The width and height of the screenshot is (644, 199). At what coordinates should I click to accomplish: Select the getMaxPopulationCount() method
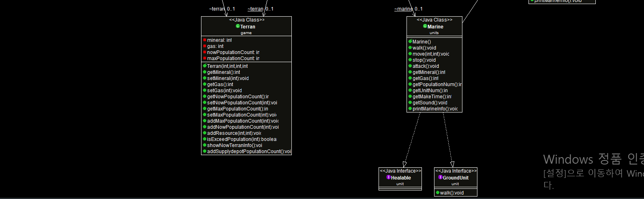click(237, 109)
